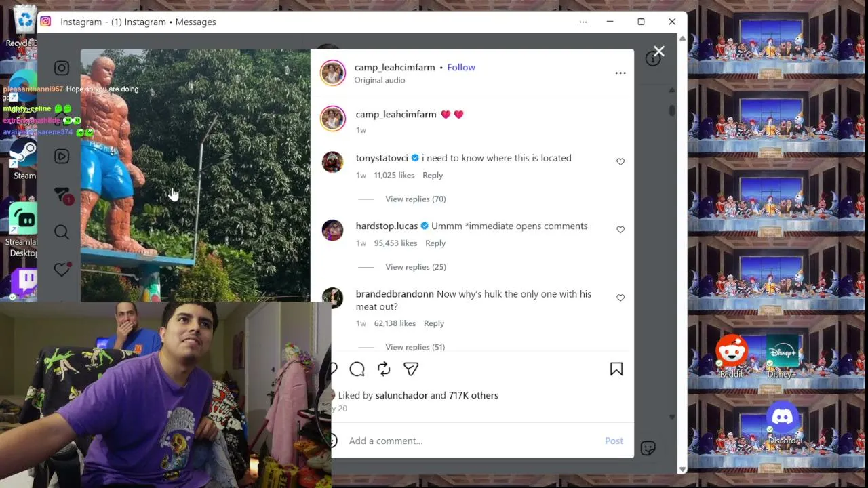Reply to hardstop.lucas's comment
This screenshot has height=488, width=868.
[435, 243]
